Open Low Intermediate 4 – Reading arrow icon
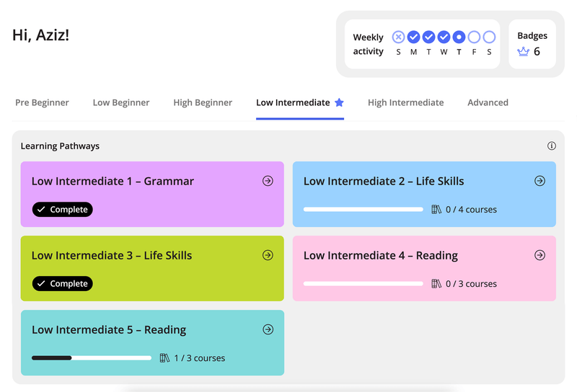Image resolution: width=577 pixels, height=392 pixels. (539, 255)
